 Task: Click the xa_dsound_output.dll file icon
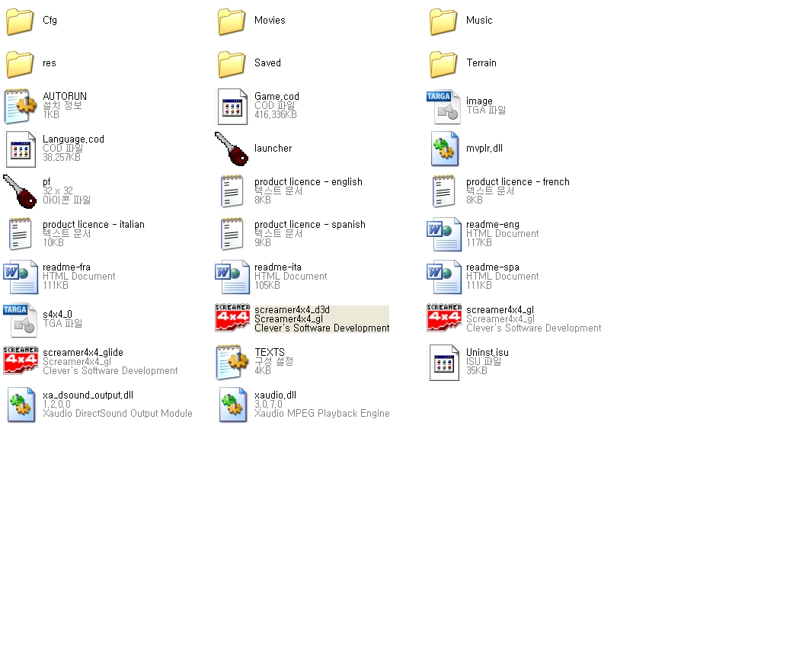pos(21,405)
